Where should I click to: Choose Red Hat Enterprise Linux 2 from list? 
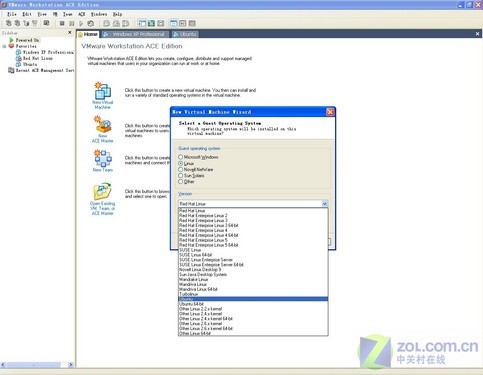coord(253,215)
